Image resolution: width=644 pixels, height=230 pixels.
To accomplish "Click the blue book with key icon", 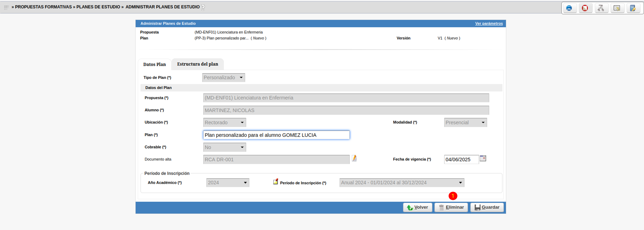I will point(633,8).
